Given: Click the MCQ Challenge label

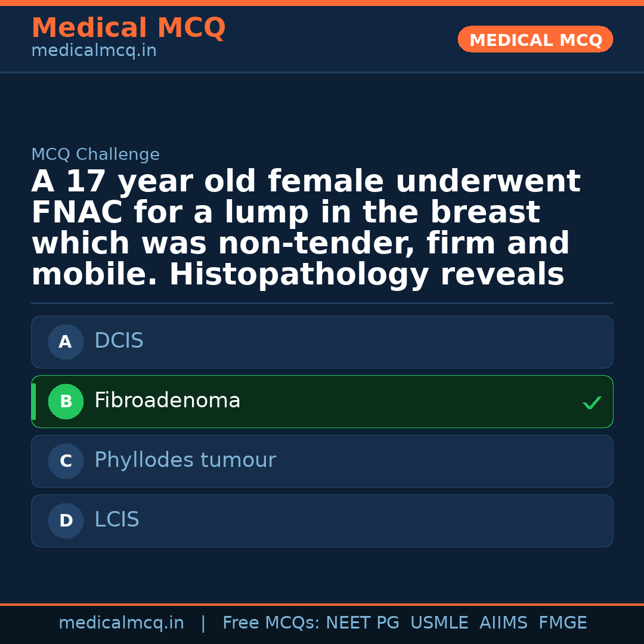Looking at the screenshot, I should point(95,155).
